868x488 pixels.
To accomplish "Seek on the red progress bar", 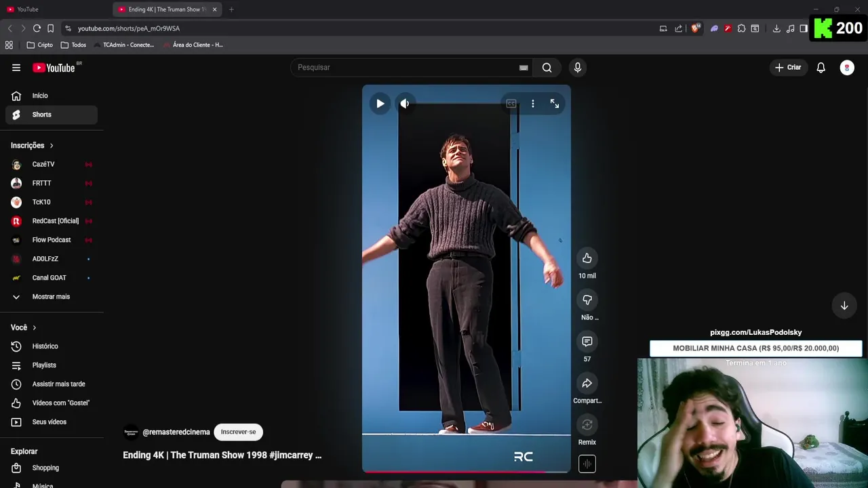I will pos(467,471).
